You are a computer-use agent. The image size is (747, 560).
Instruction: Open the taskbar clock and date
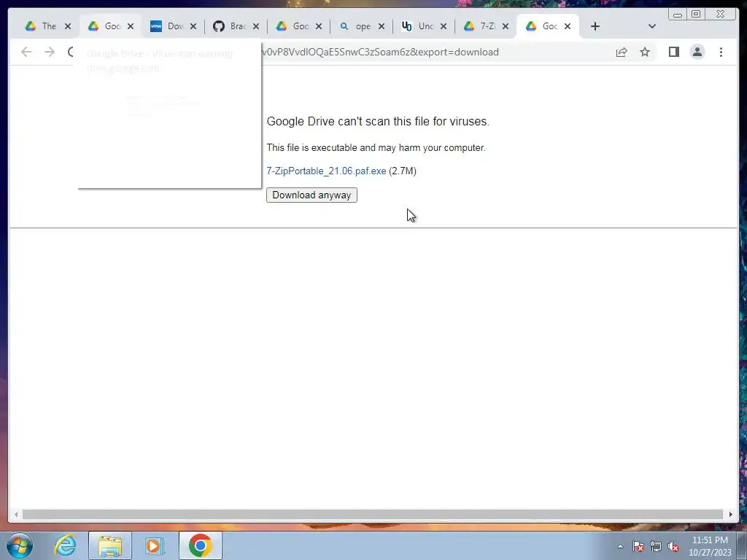[710, 546]
